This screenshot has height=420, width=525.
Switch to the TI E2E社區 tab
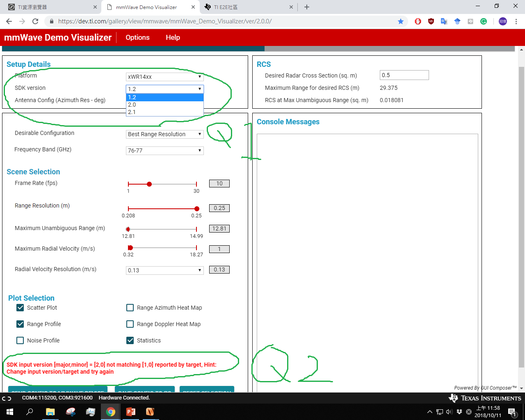[x=249, y=7]
